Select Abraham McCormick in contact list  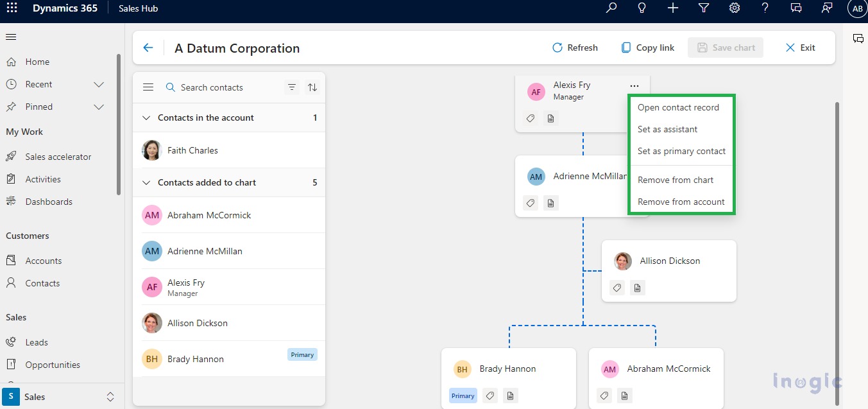229,215
